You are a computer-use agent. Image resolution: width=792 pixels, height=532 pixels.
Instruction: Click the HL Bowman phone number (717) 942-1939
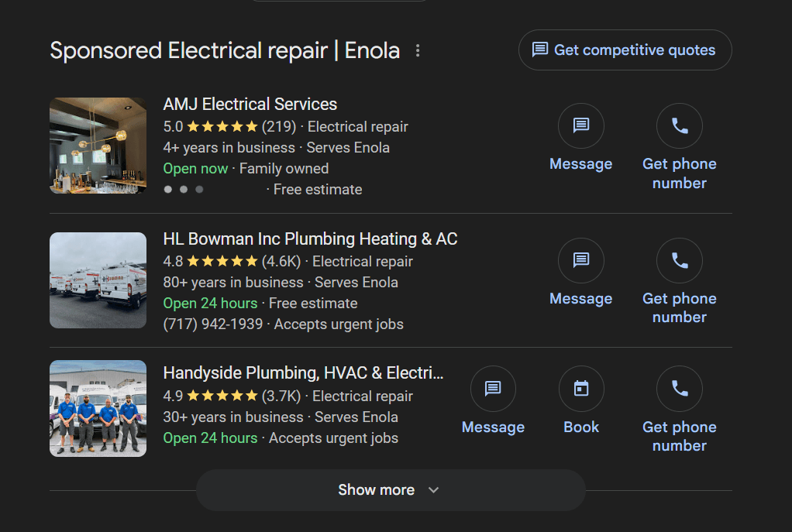[x=212, y=324]
